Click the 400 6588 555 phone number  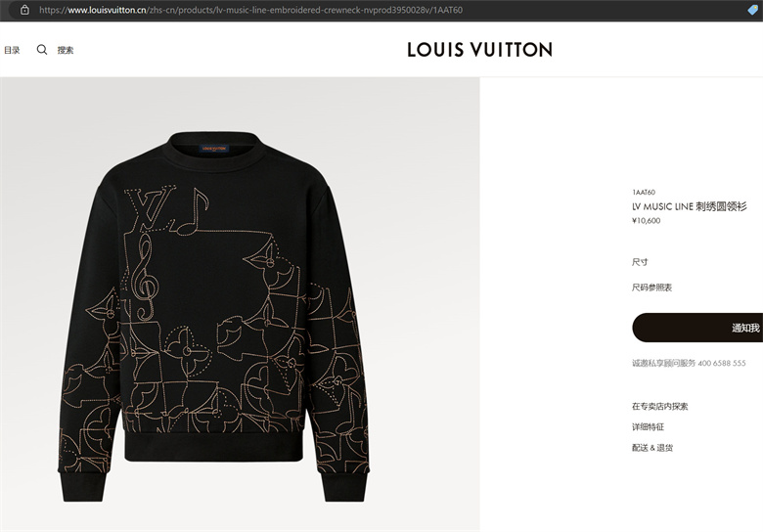[722, 363]
